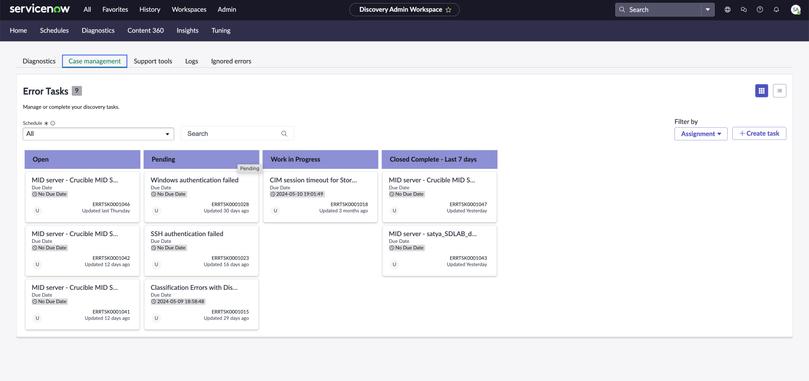Open the Admin menu
This screenshot has width=809, height=381.
point(227,9)
